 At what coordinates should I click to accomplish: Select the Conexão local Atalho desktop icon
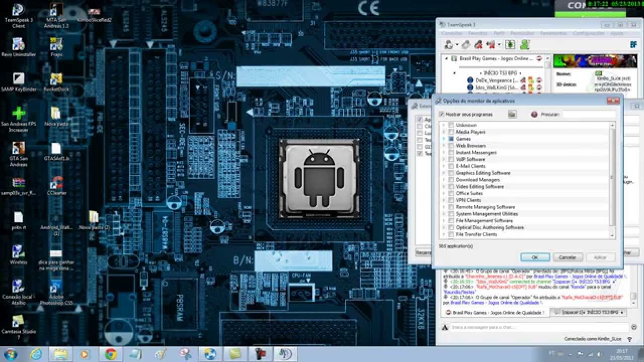[19, 293]
